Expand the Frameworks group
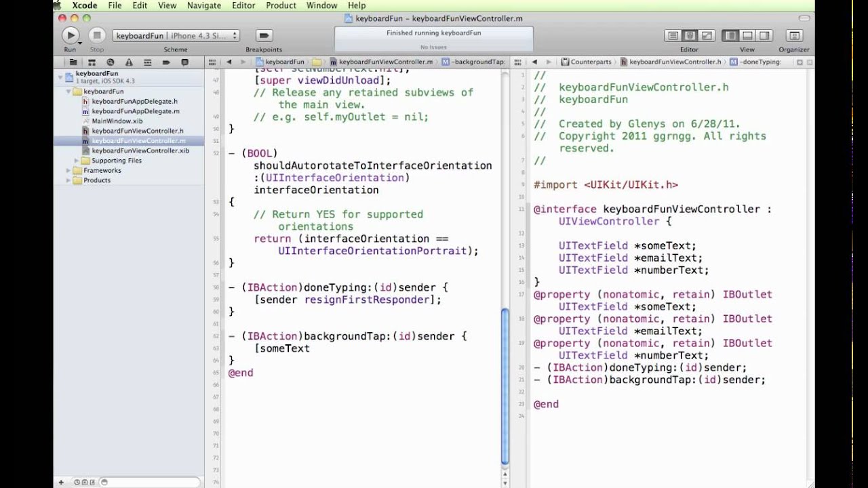868x488 pixels. point(68,170)
